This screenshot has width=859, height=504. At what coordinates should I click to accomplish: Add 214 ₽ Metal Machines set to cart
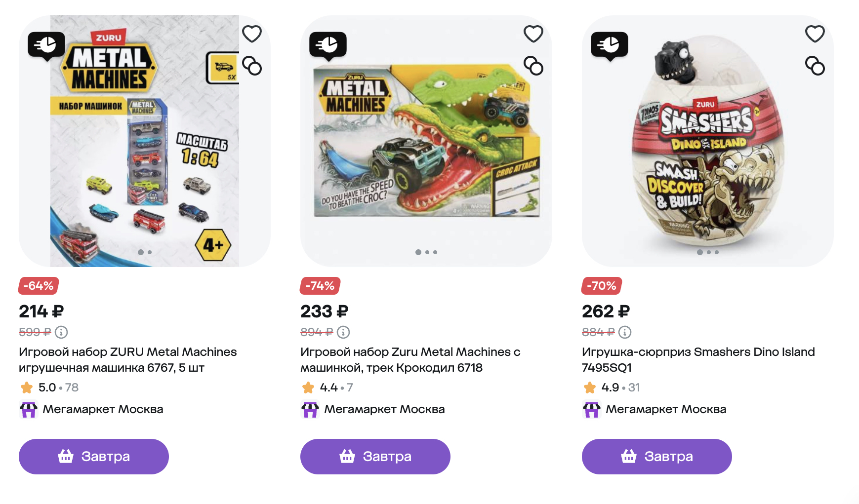click(x=94, y=457)
